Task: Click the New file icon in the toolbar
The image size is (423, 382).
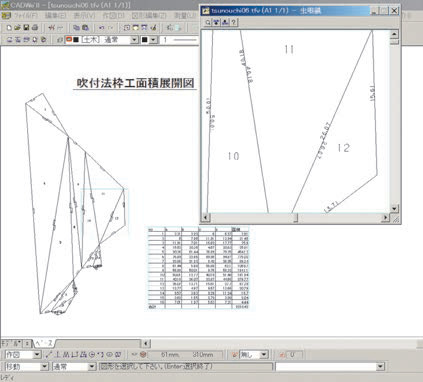Action: coord(9,28)
